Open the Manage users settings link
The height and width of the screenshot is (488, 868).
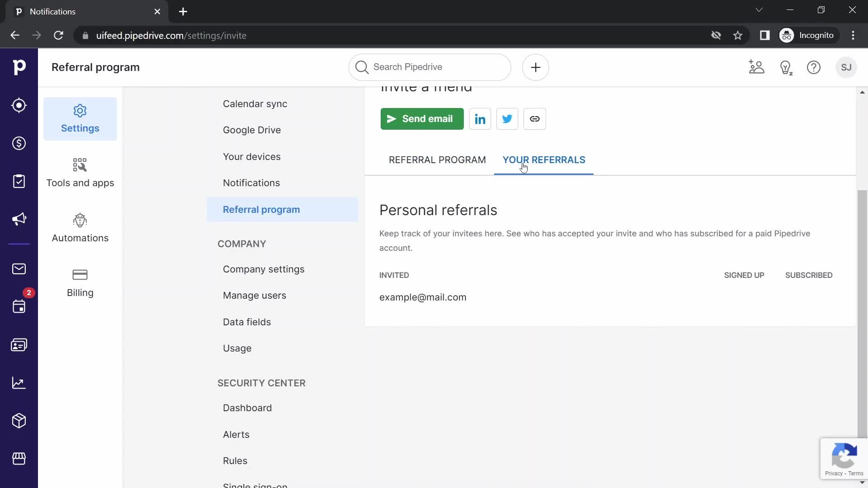pyautogui.click(x=255, y=296)
